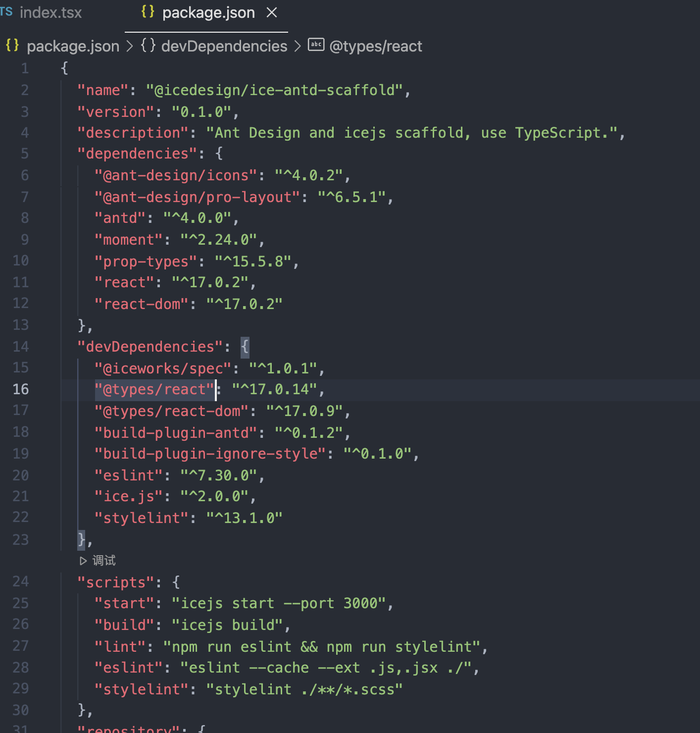Open the devDependencies breadcrumb entry
Screen dimensions: 700x733
(x=224, y=46)
